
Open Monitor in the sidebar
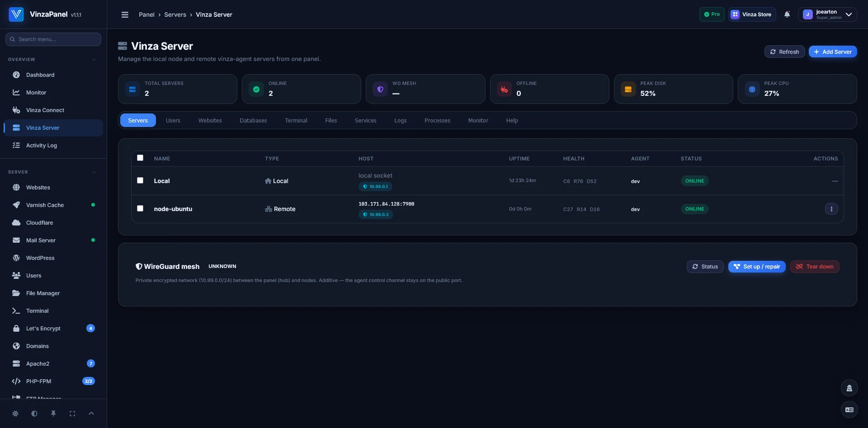coord(53,93)
